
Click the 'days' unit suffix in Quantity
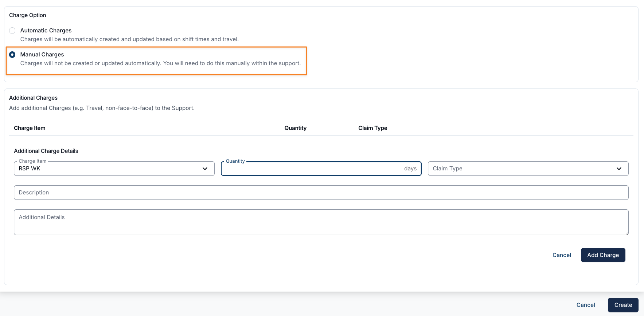click(x=410, y=169)
